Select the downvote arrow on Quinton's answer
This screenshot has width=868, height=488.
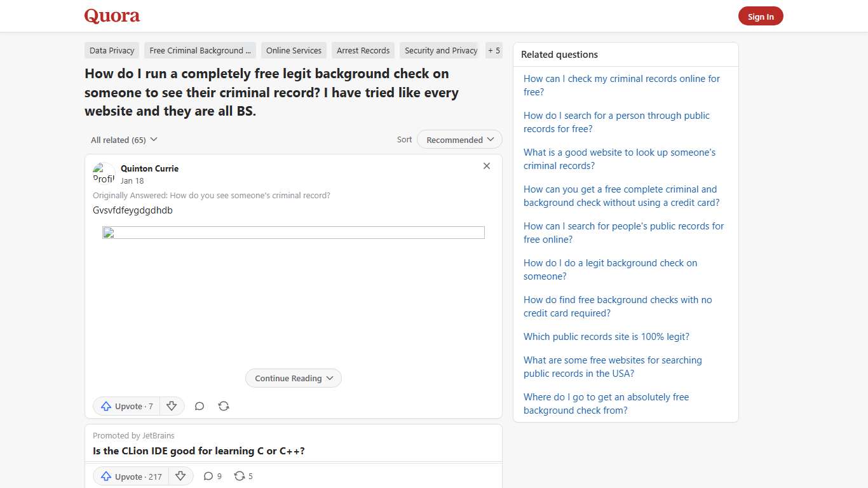point(172,406)
